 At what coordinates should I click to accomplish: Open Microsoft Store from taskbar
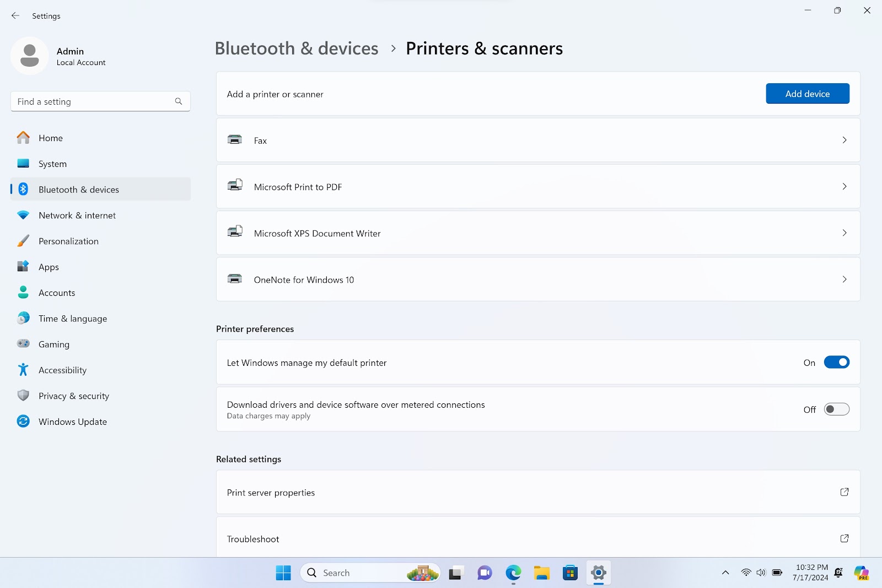[x=570, y=573]
